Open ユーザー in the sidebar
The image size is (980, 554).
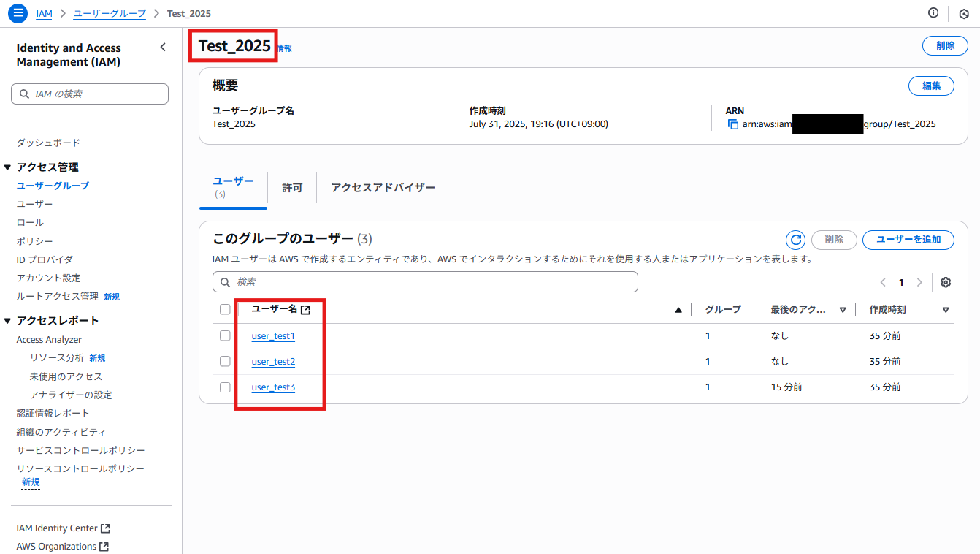click(x=34, y=204)
